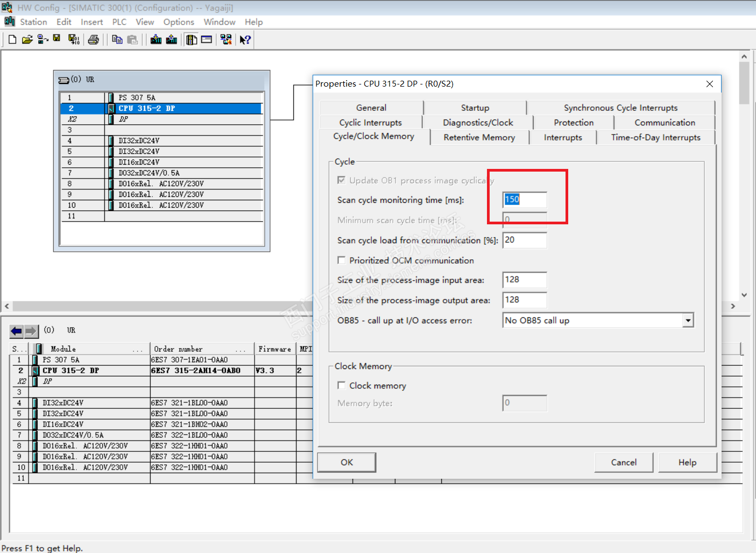Click the Save and Compile icon
The width and height of the screenshot is (756, 553).
(74, 40)
